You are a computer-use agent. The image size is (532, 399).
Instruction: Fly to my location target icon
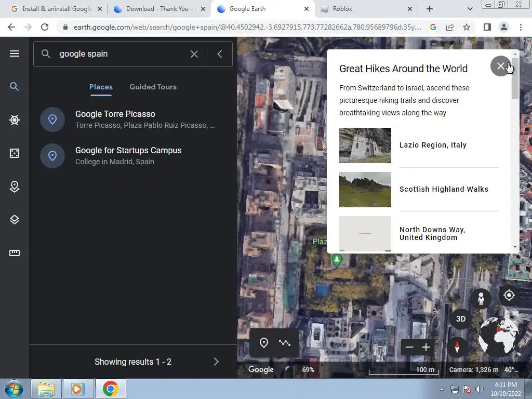(x=509, y=296)
